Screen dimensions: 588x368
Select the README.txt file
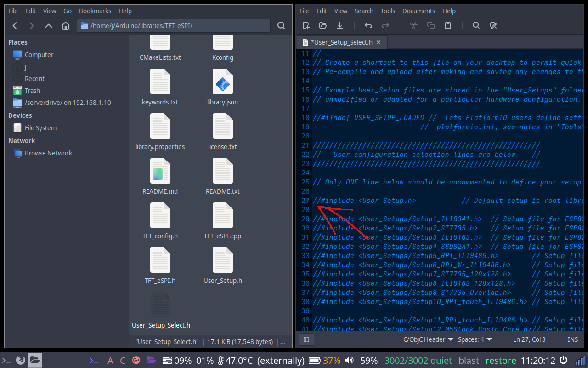pyautogui.click(x=223, y=176)
